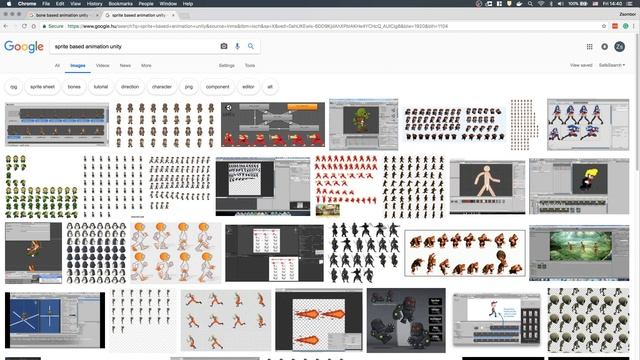
Task: Click the browser address bar URL
Action: 257,26
